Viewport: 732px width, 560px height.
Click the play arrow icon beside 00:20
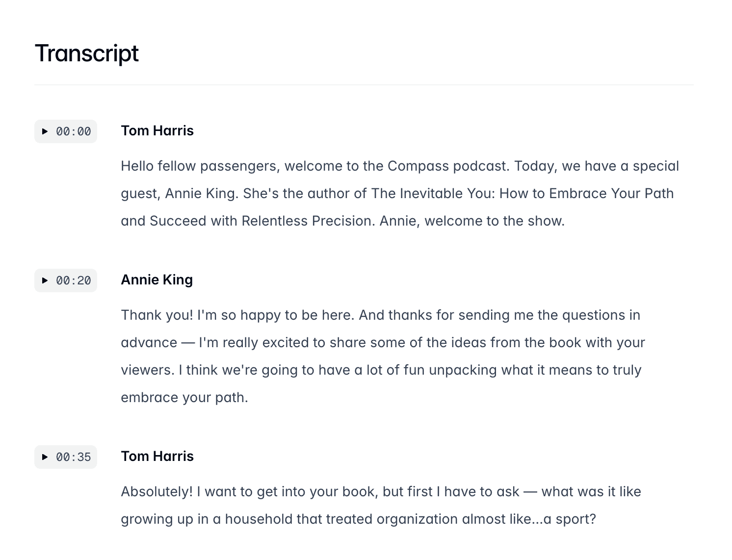44,280
